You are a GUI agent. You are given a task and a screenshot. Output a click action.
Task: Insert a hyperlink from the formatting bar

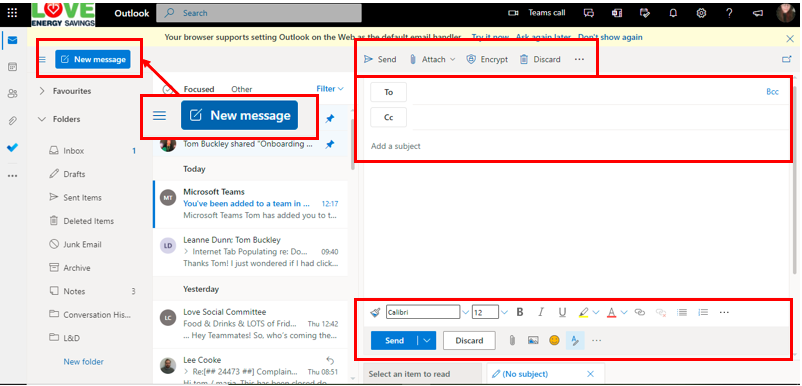point(639,312)
